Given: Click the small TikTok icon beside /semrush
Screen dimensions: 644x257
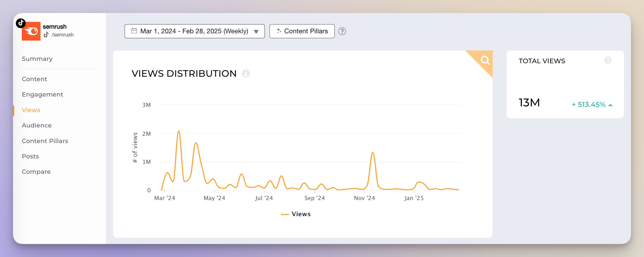Looking at the screenshot, I should (46, 35).
